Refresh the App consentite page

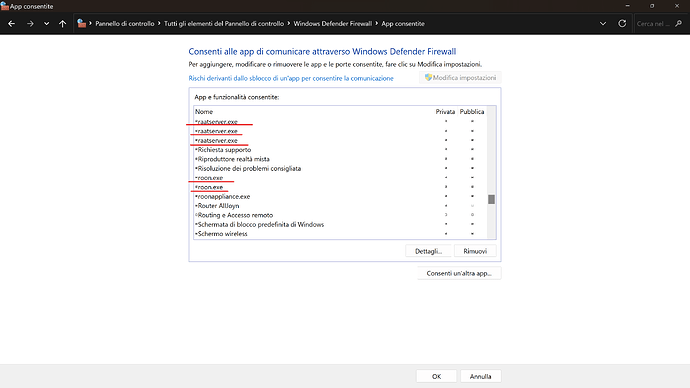(x=622, y=24)
